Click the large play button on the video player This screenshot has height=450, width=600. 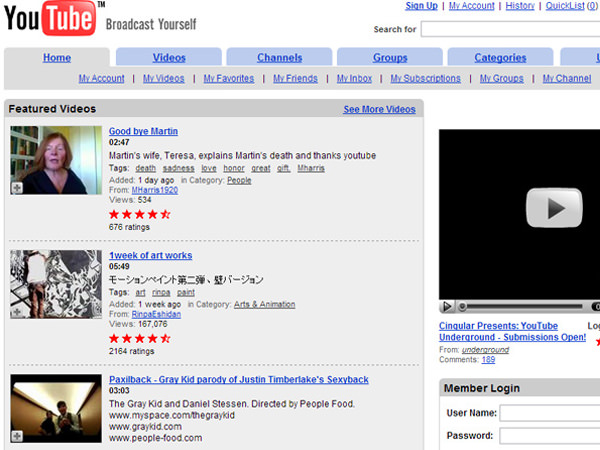[x=554, y=208]
